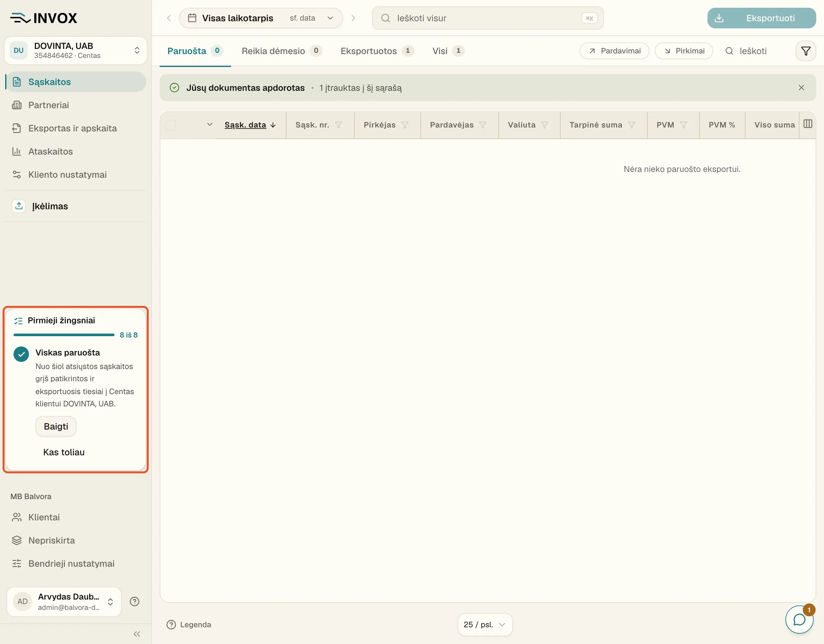Open Ataskaitos in the sidebar
Viewport: 824px width, 644px height.
pos(75,151)
